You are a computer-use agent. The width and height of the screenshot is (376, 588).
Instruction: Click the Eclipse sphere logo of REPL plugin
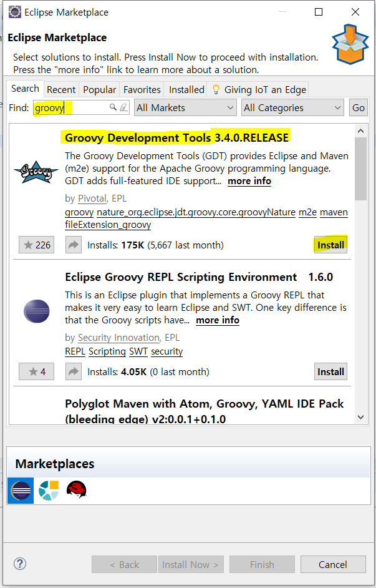click(x=36, y=311)
